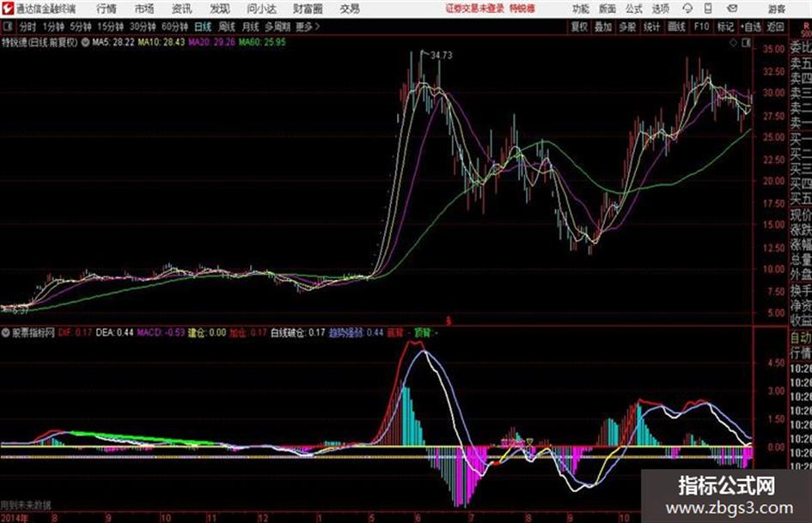The image size is (812, 523).
Task: Select the 月线 monthly chart tab
Action: [251, 27]
